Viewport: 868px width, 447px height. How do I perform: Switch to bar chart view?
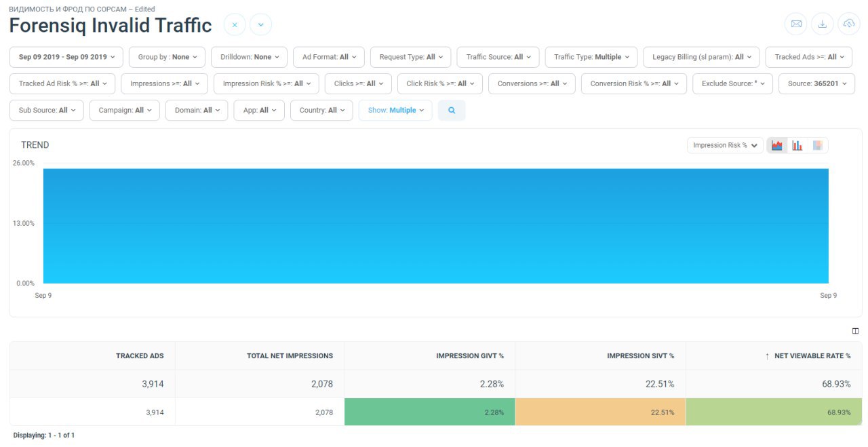pyautogui.click(x=797, y=145)
